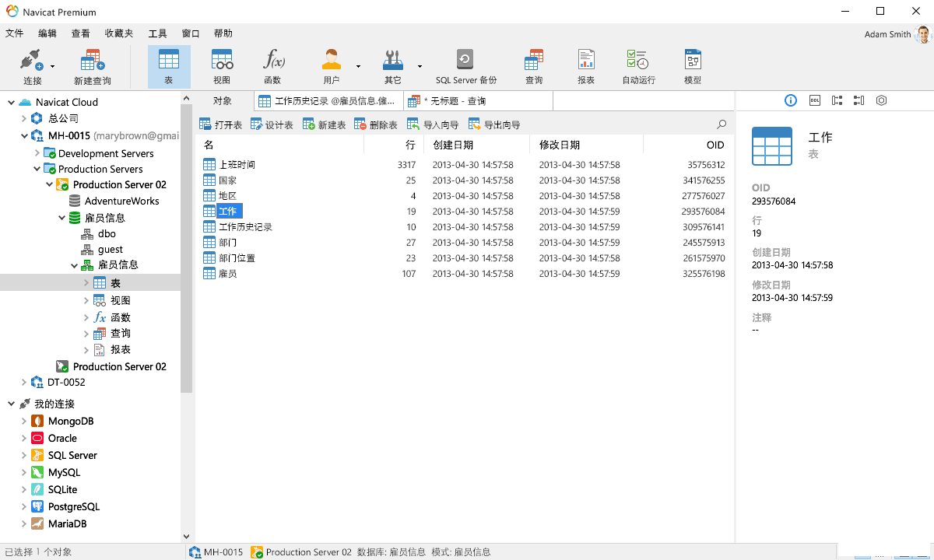Open the 模型 model tool

692,65
